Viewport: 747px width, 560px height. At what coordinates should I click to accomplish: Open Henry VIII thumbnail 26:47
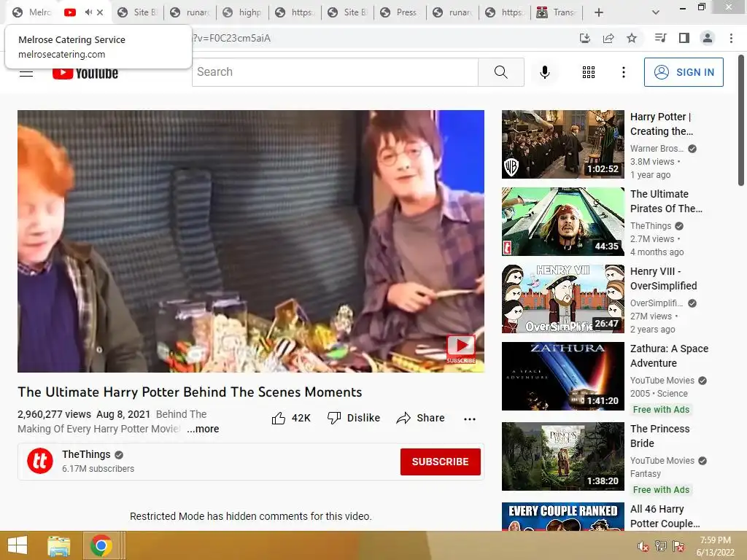pyautogui.click(x=562, y=298)
